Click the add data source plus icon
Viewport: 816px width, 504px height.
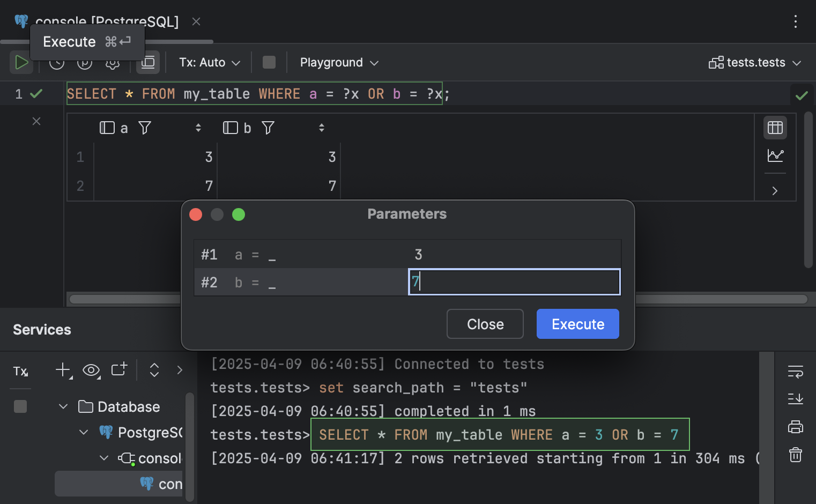(x=62, y=370)
